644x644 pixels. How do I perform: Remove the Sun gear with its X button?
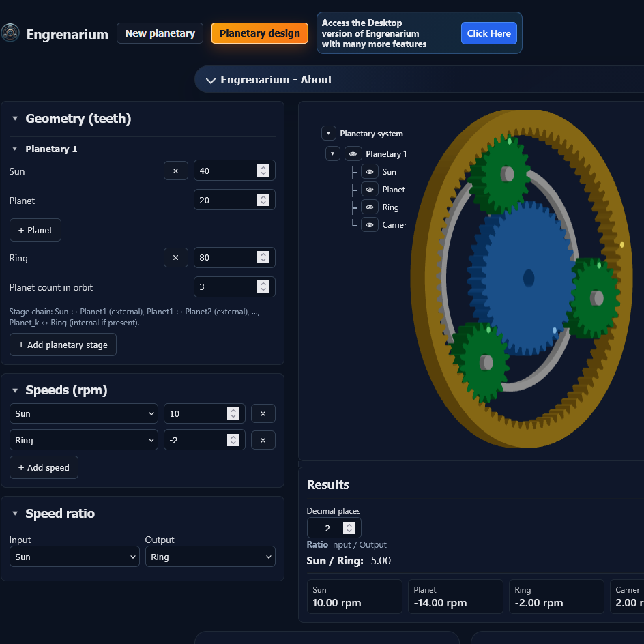click(x=176, y=171)
